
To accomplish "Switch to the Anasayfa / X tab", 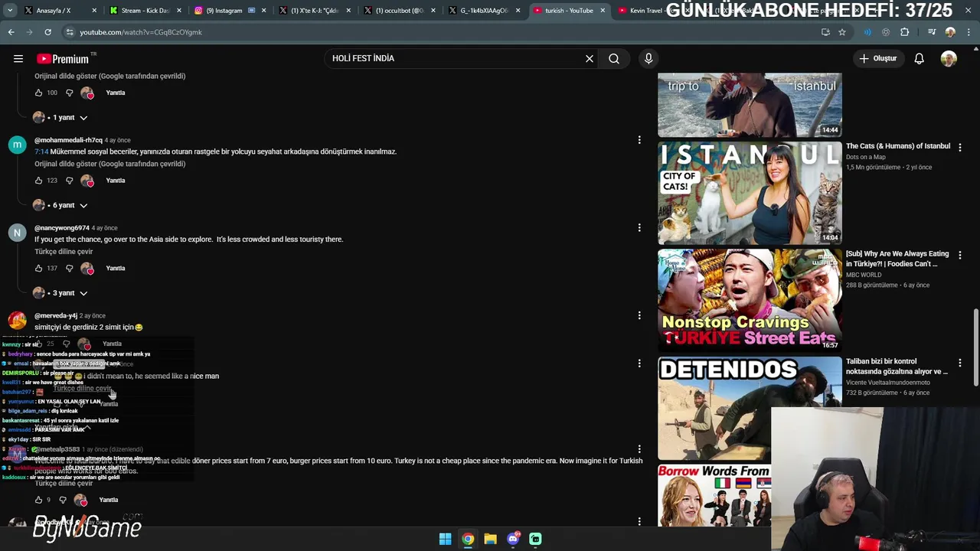I will point(54,11).
